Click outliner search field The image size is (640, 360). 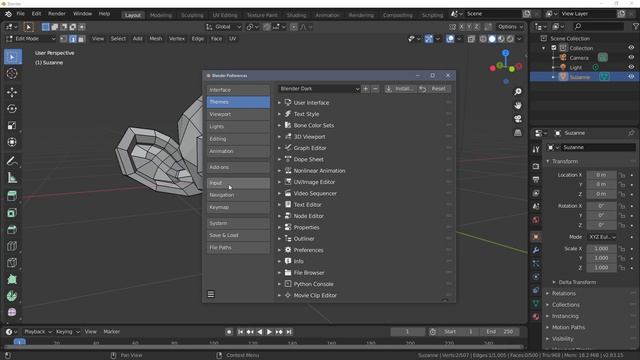click(598, 27)
